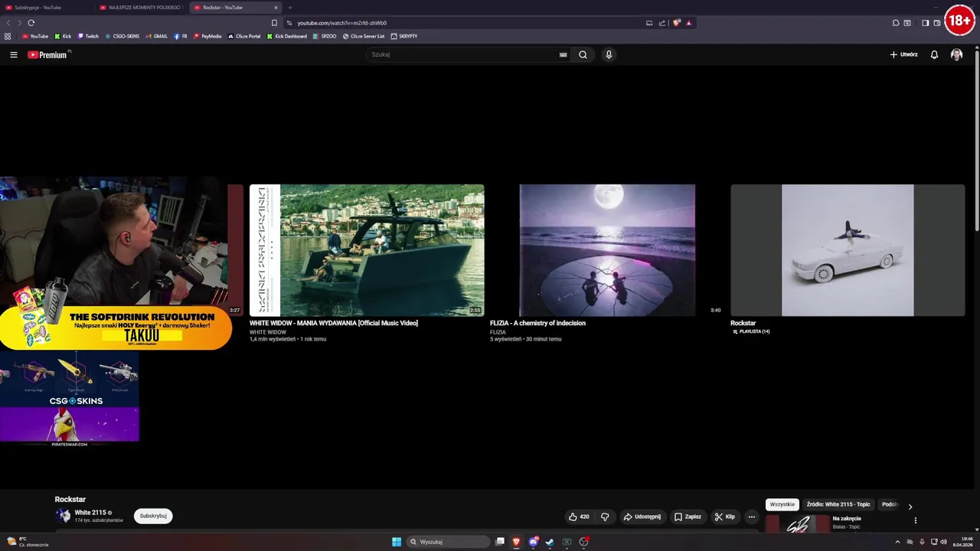Screen dimensions: 980x551
Task: Open the YouTube bookmark
Action: pos(35,36)
